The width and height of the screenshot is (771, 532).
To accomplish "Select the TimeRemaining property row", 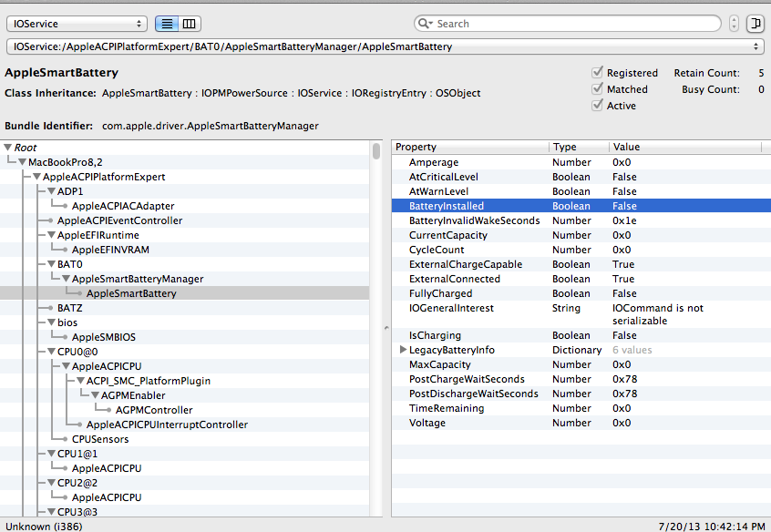I will [581, 408].
